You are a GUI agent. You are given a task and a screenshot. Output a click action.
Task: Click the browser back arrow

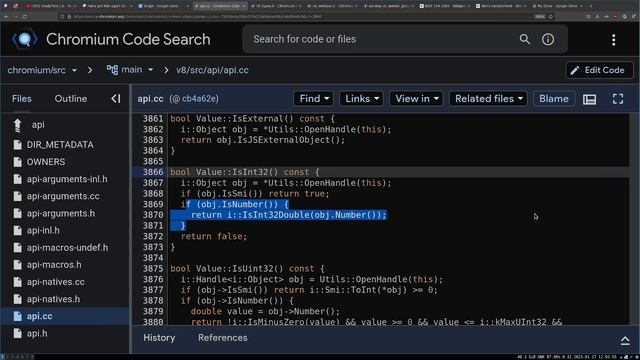(x=6, y=17)
